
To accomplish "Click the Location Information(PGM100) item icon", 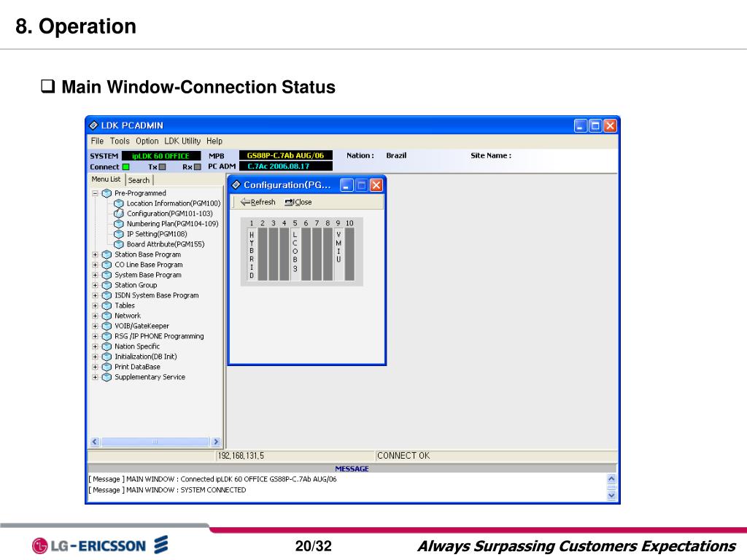I will (x=119, y=203).
